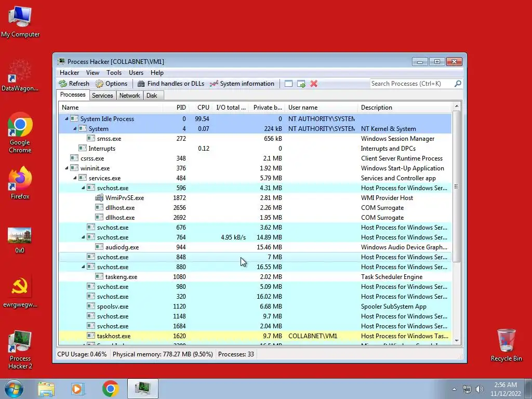Open Find handles or DLLs
This screenshot has height=399, width=532.
click(170, 84)
